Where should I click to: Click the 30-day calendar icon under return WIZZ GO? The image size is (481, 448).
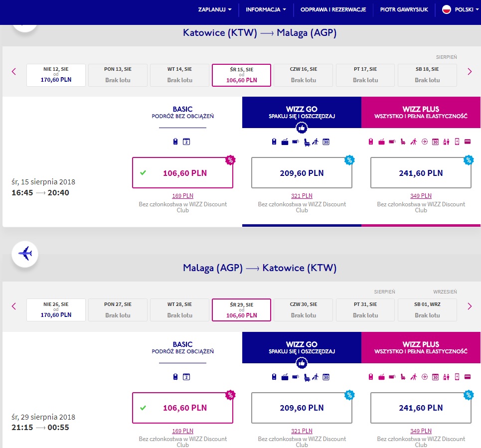(326, 377)
